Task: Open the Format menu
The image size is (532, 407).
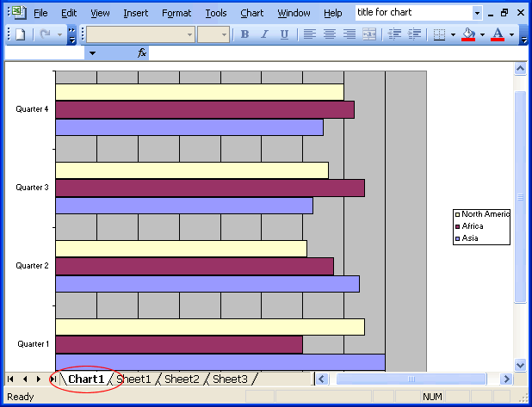Action: (176, 13)
